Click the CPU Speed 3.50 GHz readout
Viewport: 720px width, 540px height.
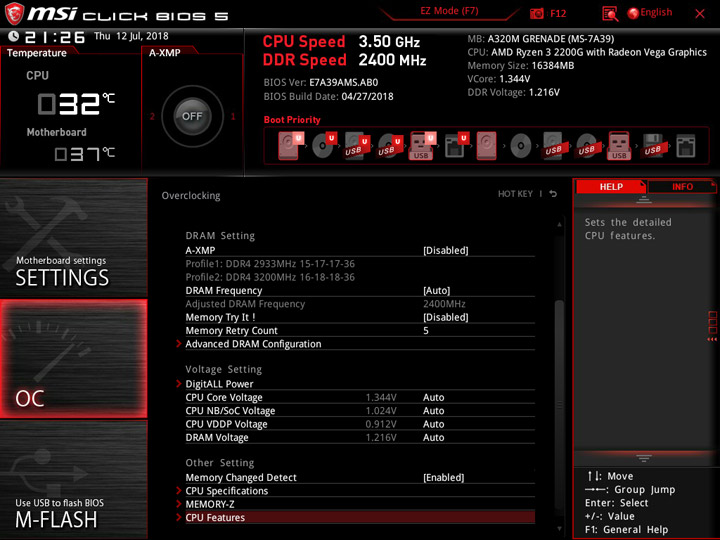(x=341, y=42)
